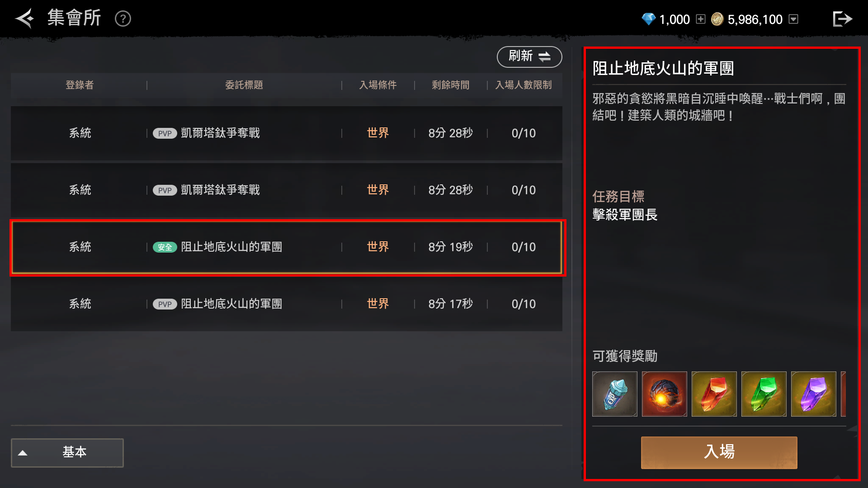Go back using the arrow icon

pyautogui.click(x=25, y=19)
